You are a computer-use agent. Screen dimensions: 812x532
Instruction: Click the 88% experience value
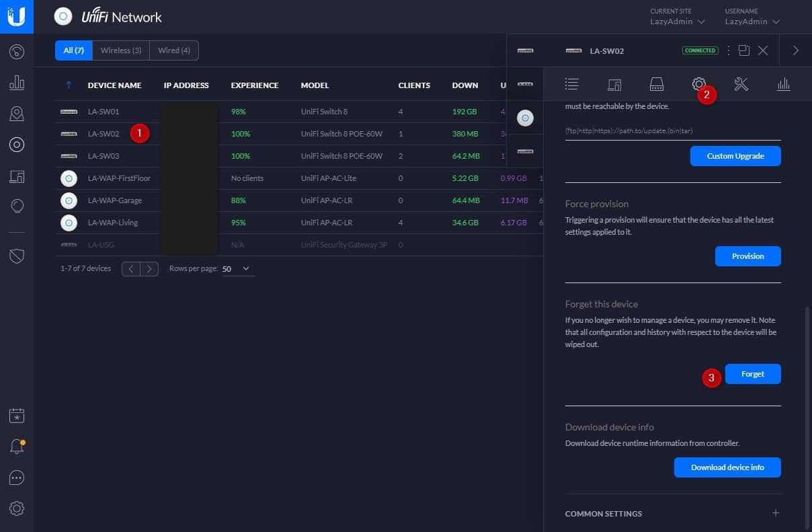[x=240, y=200]
